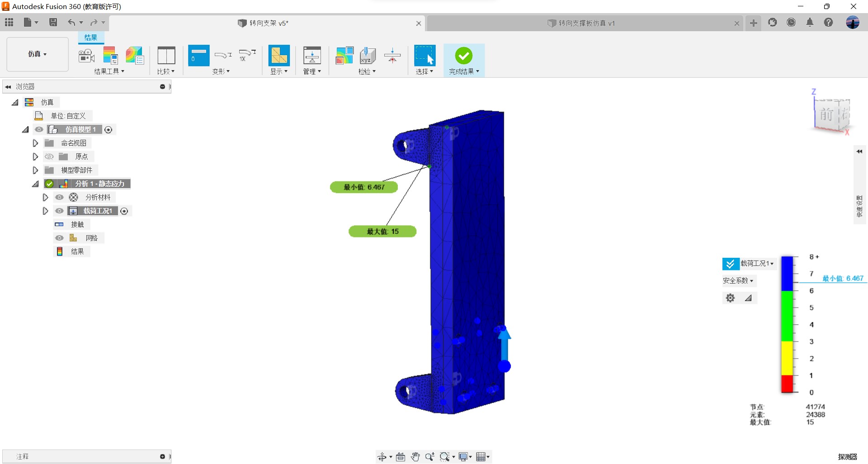The height and width of the screenshot is (464, 868).
Task: Collapse the 分析 1 - 静态应力 node
Action: (x=35, y=184)
